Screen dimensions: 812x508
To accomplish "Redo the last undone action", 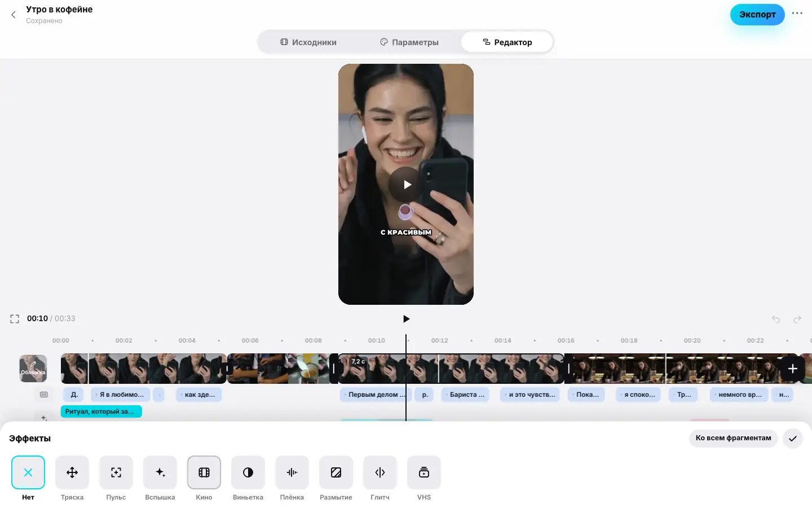I will tap(797, 319).
